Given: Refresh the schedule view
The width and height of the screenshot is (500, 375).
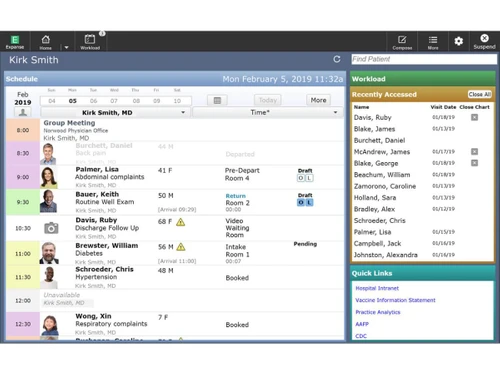Looking at the screenshot, I should 337,59.
